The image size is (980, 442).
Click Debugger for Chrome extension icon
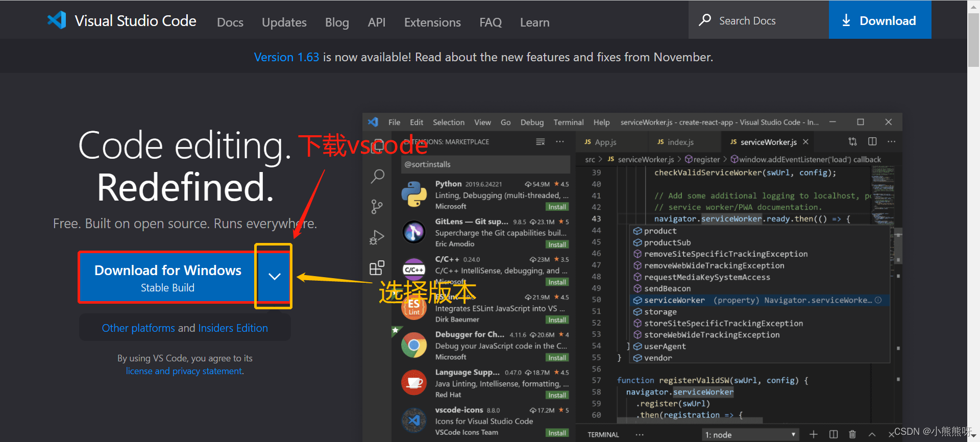[414, 345]
